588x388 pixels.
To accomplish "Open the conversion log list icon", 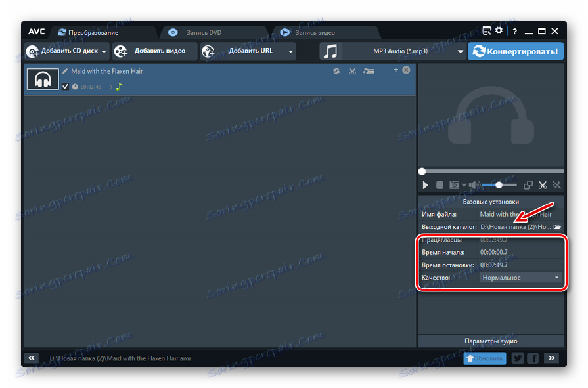I will click(486, 31).
